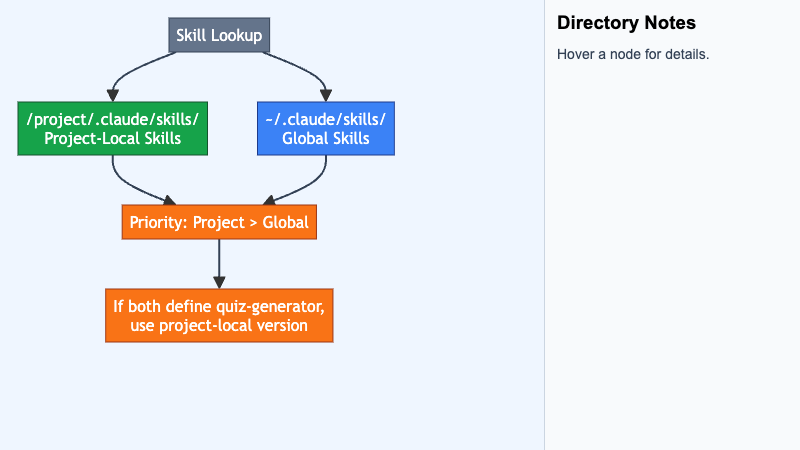Click the arrowhead entering the Project-Local Skills node
800x450 pixels.
(113, 95)
